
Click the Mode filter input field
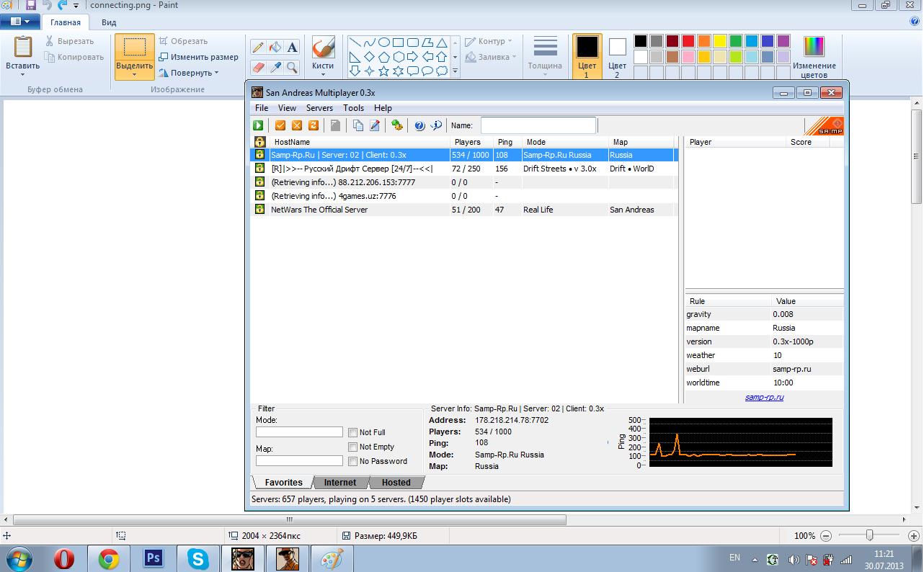click(299, 432)
